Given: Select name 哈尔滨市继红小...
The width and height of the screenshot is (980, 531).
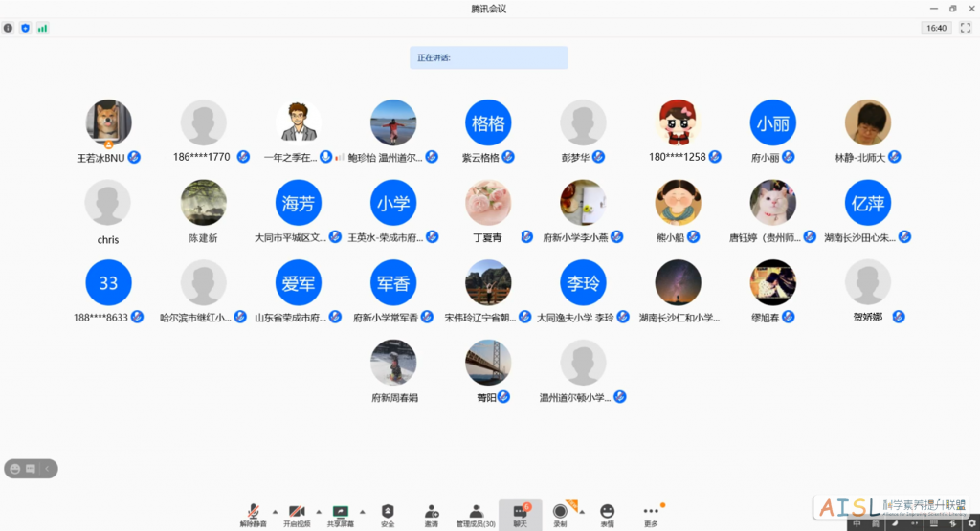Looking at the screenshot, I should pos(195,318).
